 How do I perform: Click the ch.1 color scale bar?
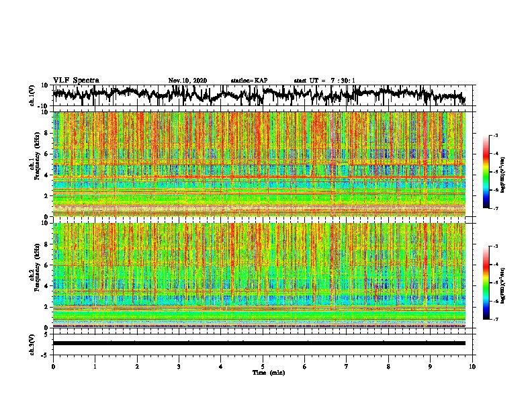(486, 172)
